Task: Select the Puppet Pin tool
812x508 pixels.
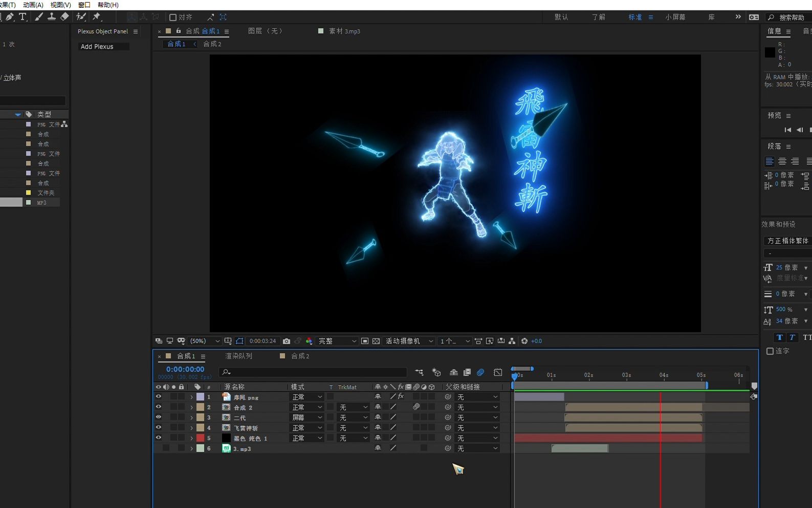Action: (97, 17)
